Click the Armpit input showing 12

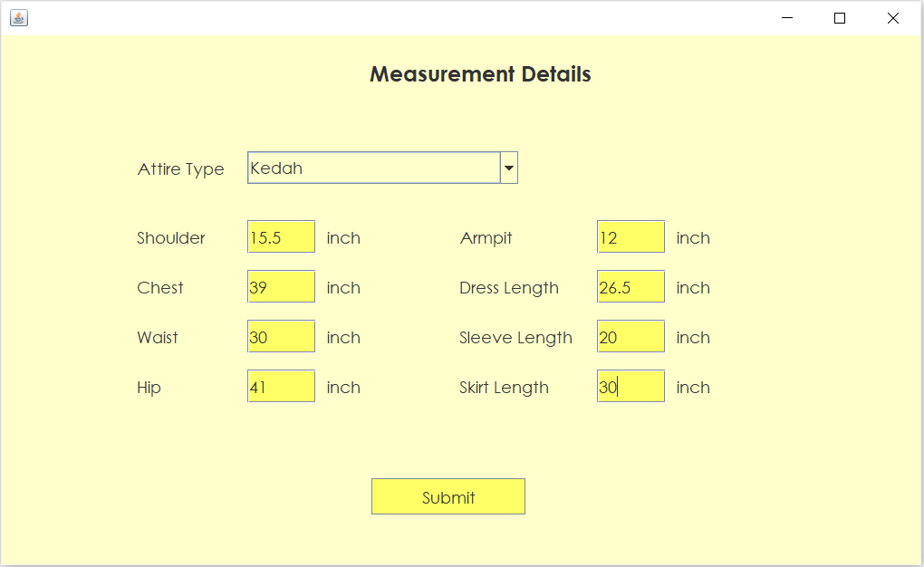pos(630,236)
